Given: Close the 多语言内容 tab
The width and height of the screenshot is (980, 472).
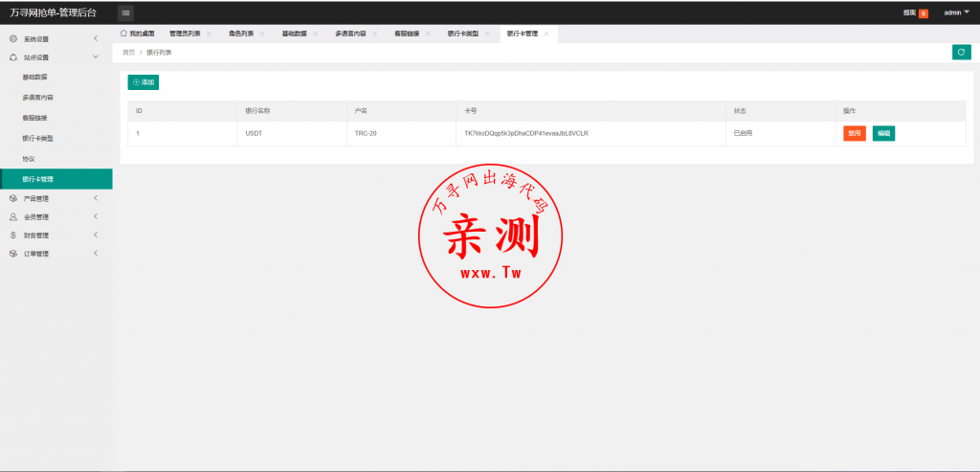Looking at the screenshot, I should (x=374, y=34).
